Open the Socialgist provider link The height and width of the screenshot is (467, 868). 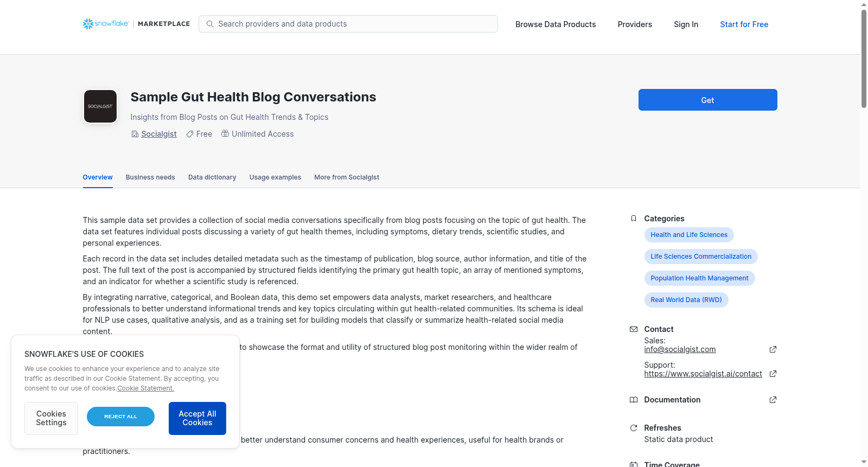[159, 134]
